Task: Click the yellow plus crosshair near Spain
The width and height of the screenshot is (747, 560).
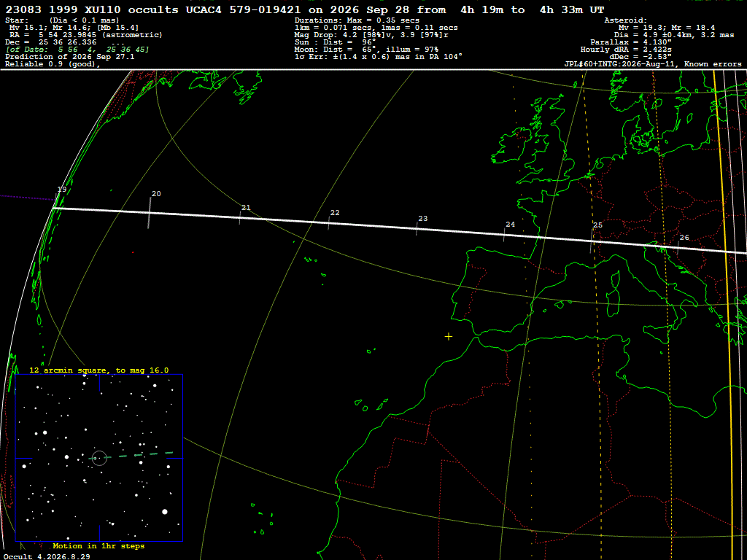Action: 449,337
